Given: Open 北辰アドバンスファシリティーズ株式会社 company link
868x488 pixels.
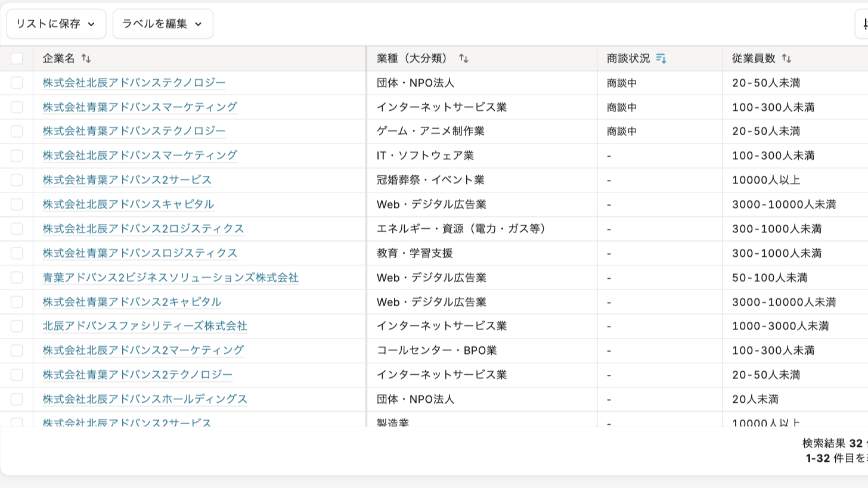Looking at the screenshot, I should click(x=145, y=326).
